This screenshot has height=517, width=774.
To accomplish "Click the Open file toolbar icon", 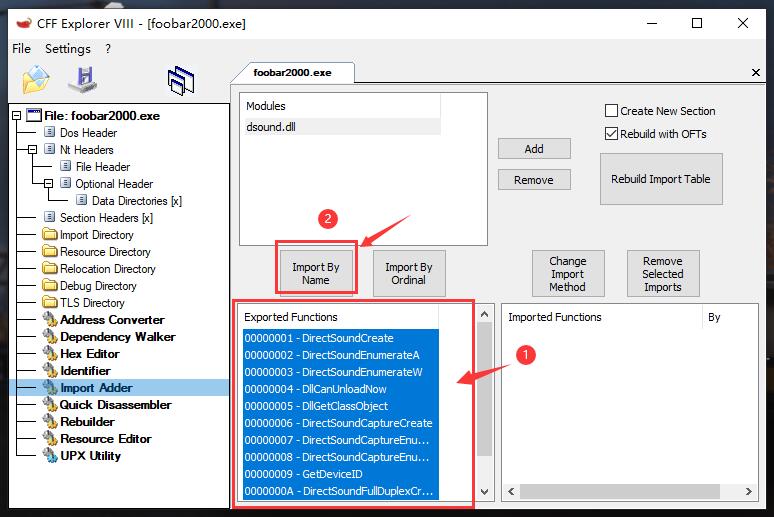I will (36, 79).
